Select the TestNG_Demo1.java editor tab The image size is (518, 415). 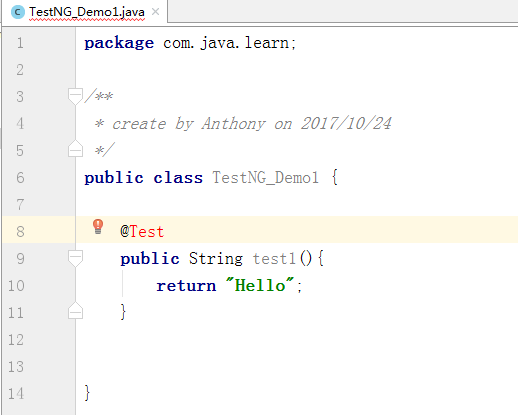click(x=87, y=12)
